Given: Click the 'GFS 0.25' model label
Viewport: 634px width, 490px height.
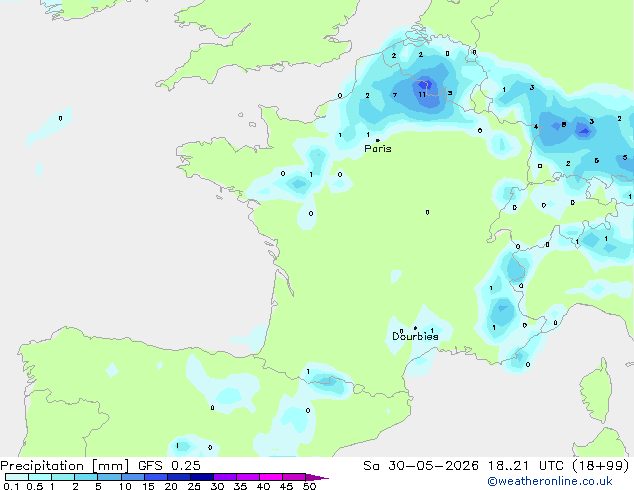Looking at the screenshot, I should coord(169,466).
